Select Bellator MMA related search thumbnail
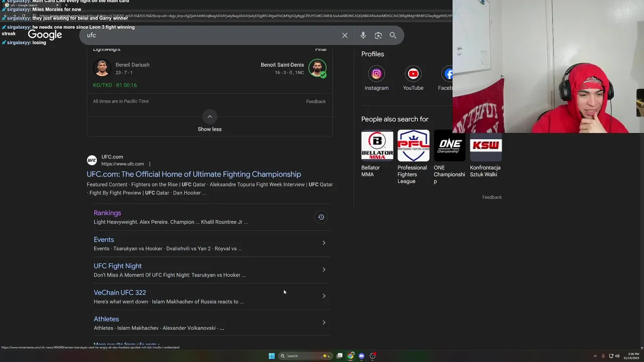644x362 pixels. [x=377, y=146]
